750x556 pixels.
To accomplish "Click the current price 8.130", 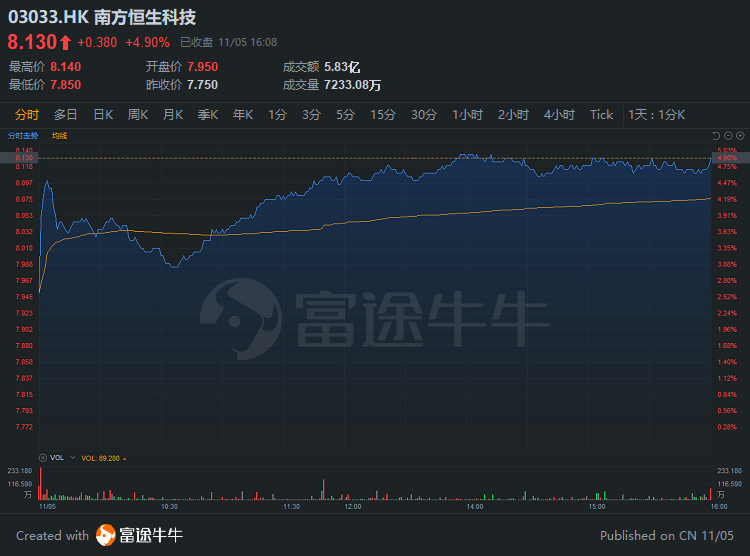I will pyautogui.click(x=32, y=42).
